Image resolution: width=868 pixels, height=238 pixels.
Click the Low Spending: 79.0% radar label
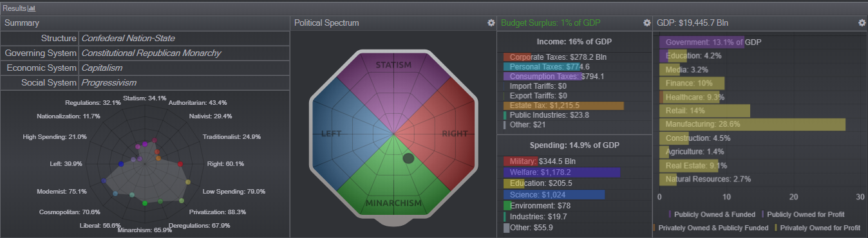tap(234, 192)
